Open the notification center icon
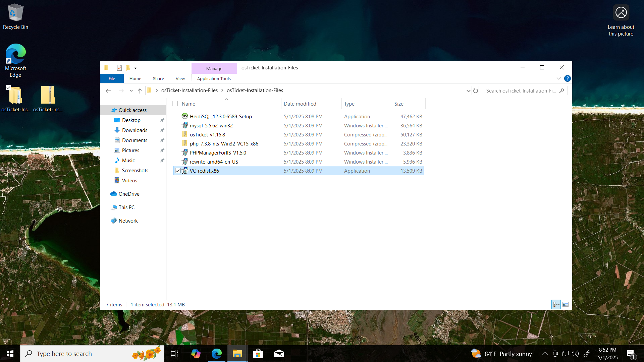 coord(631,354)
